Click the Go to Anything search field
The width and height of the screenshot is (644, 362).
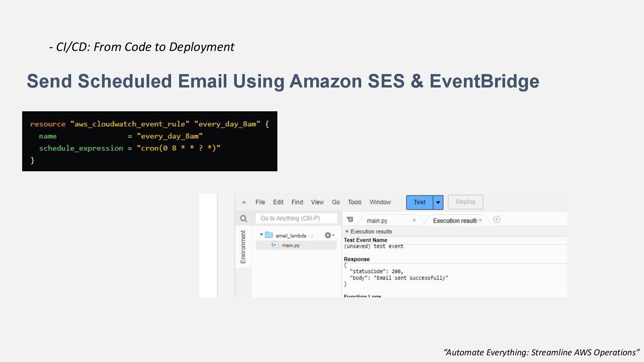click(x=296, y=218)
